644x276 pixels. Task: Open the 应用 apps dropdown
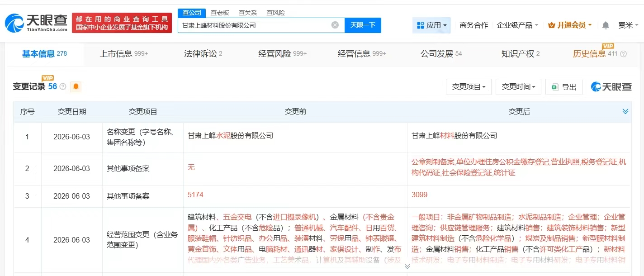[432, 25]
